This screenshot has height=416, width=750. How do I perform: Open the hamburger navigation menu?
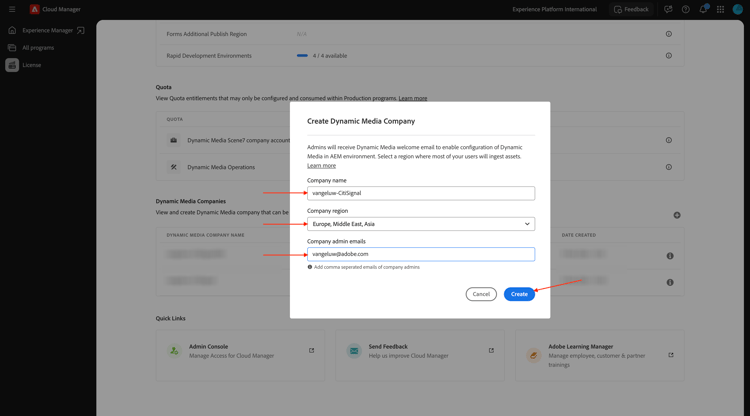click(x=12, y=9)
